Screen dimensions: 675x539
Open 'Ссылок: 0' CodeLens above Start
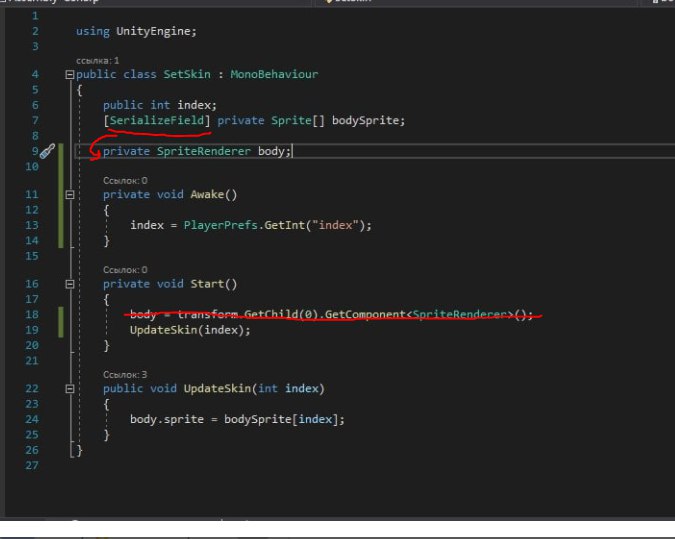(125, 270)
